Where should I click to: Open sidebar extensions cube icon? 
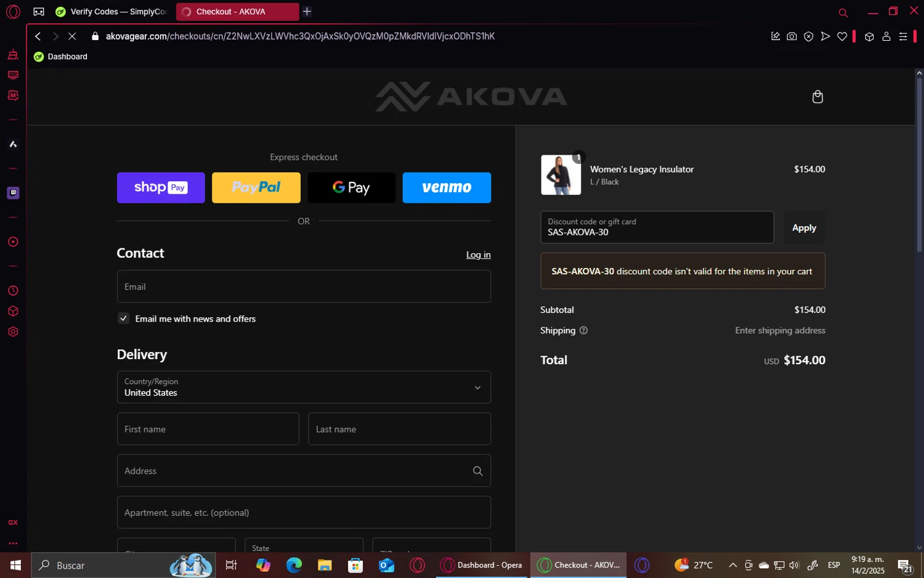13,311
